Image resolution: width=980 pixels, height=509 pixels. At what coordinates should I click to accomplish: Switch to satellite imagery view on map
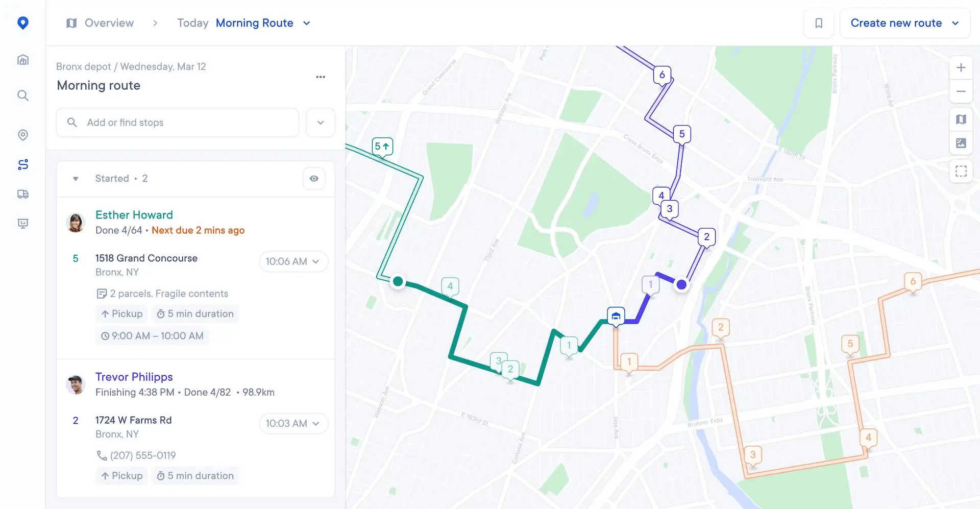(x=961, y=143)
